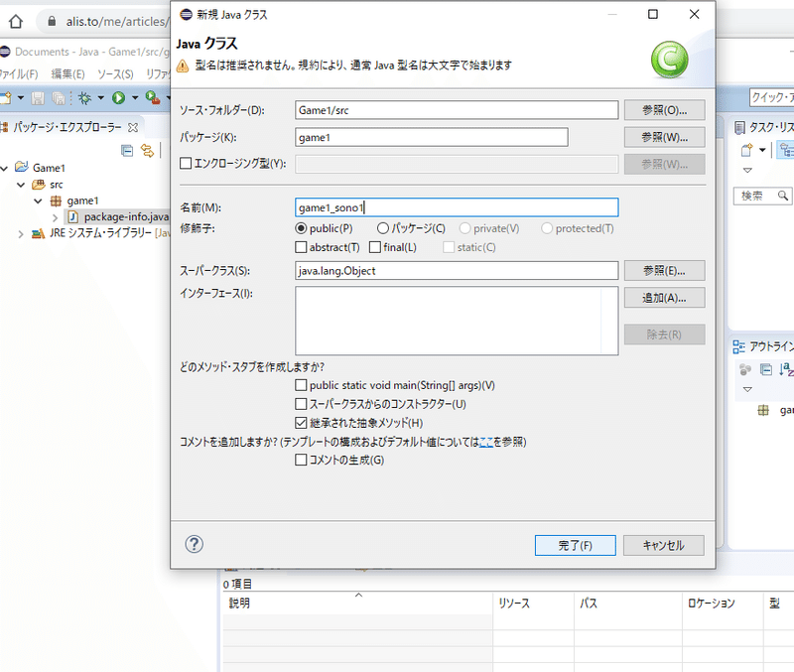Image resolution: width=794 pixels, height=672 pixels.
Task: Click the package name input field
Action: point(432,137)
